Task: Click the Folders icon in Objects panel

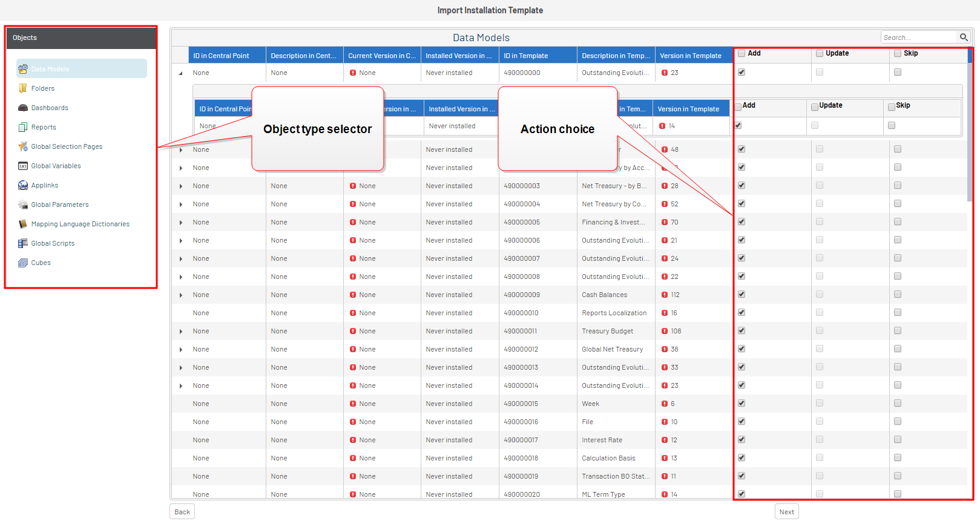Action: pos(23,88)
